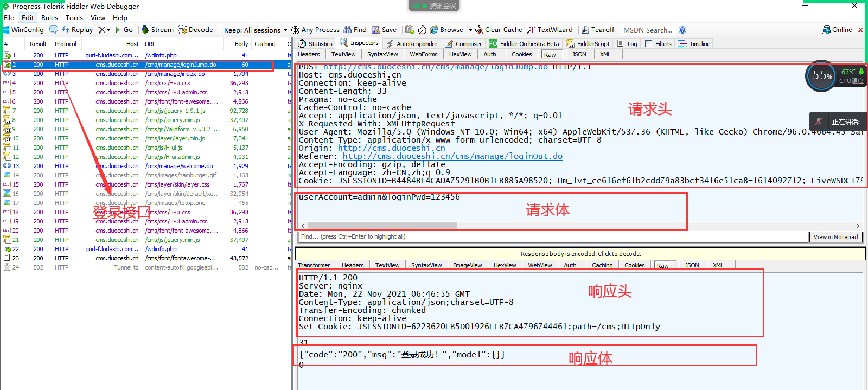
Task: Sort sessions by Result column header
Action: (x=38, y=44)
